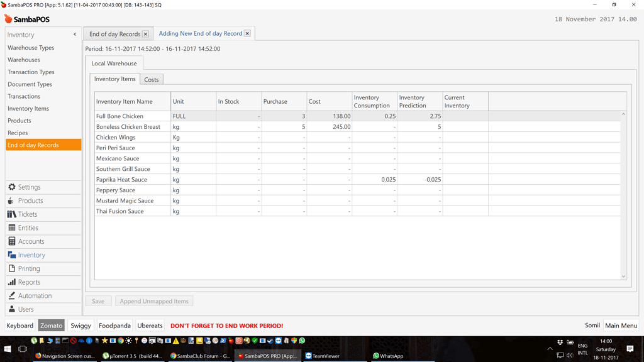Click the red apple SambaPOS quick launch icon
The image size is (644, 362).
point(231,341)
